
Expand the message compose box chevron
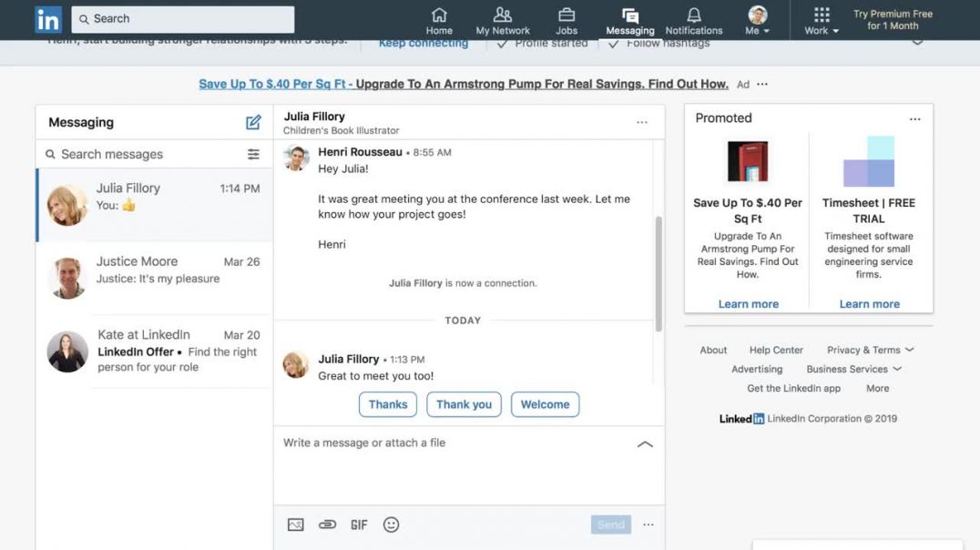pos(645,444)
